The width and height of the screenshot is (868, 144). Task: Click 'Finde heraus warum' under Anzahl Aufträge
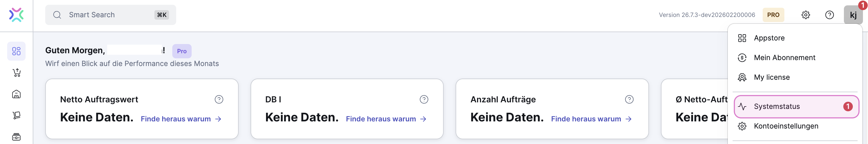(591, 119)
